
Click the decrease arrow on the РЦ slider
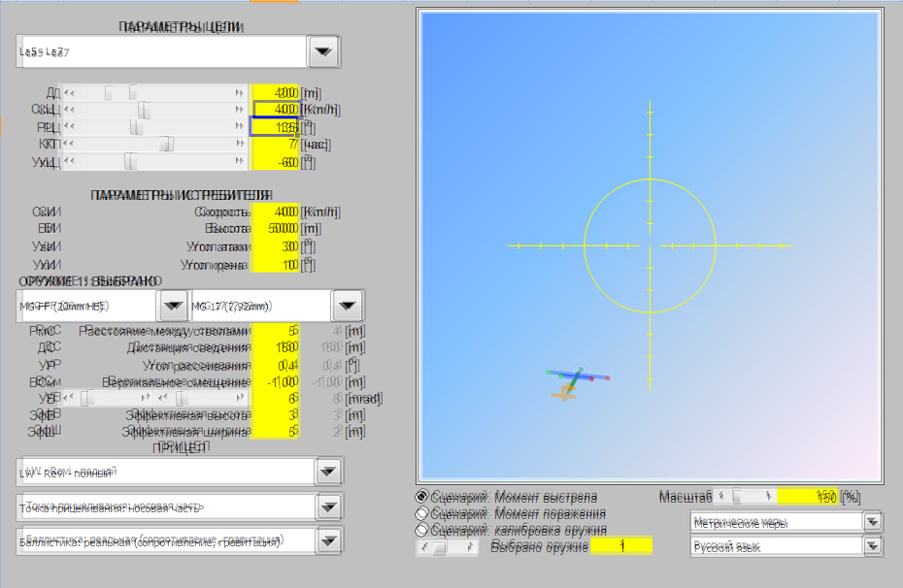[69, 126]
